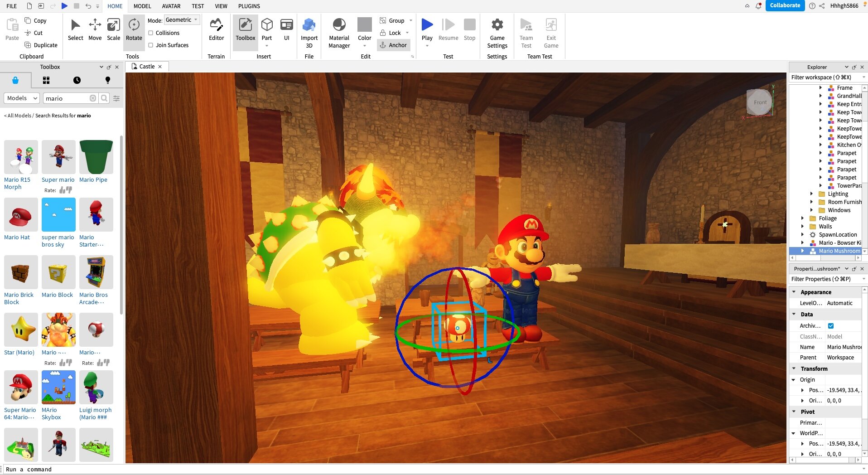
Task: Select the Windows folder in Explorer
Action: tap(839, 210)
